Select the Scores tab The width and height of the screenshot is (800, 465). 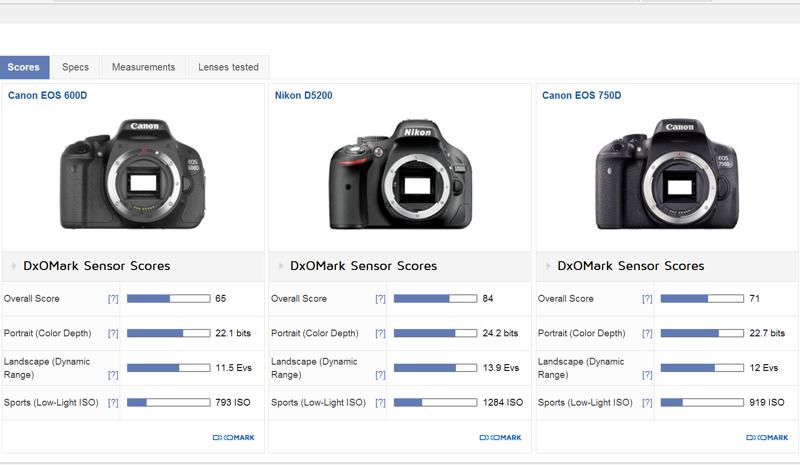tap(24, 67)
